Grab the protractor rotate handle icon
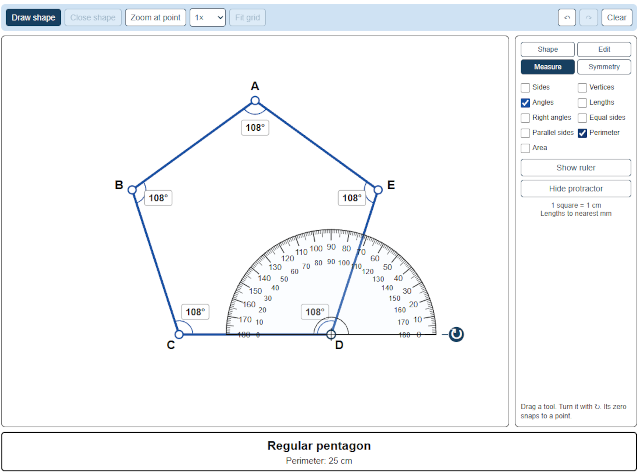640x476 pixels. (456, 334)
